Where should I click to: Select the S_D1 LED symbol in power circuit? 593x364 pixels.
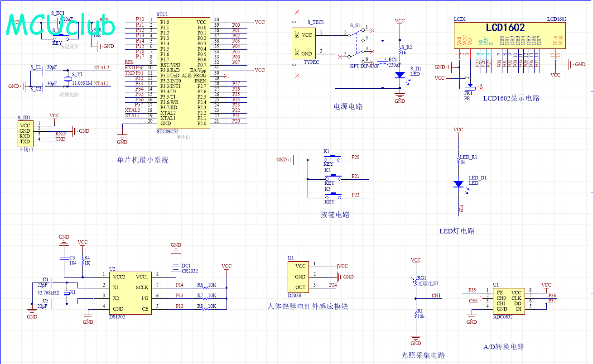tap(400, 75)
